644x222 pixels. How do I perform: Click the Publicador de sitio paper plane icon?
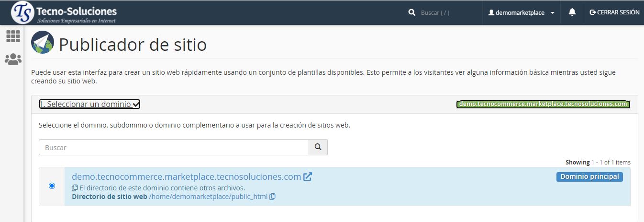43,43
